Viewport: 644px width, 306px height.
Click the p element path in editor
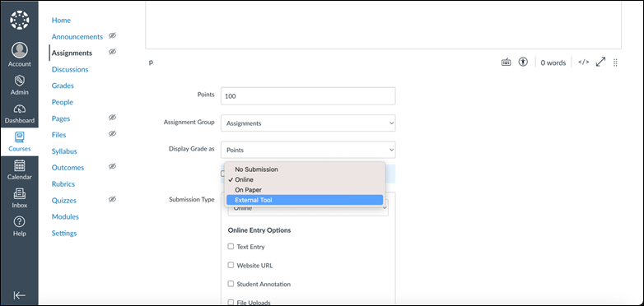151,63
